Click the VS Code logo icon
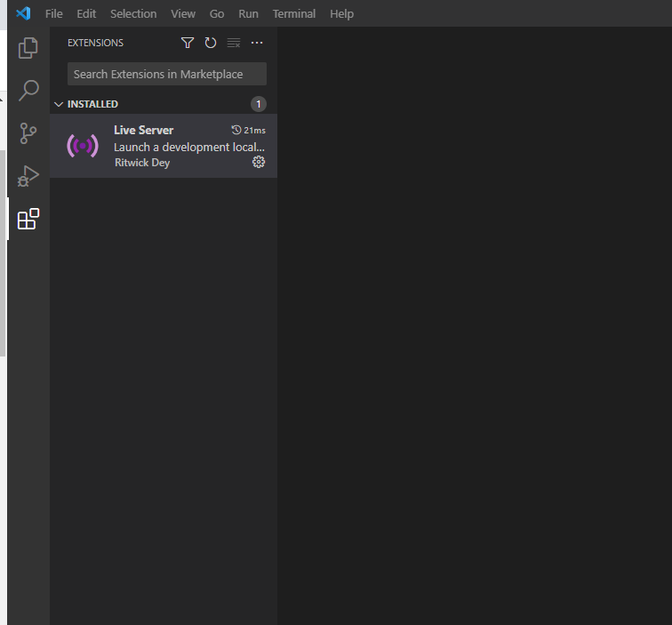This screenshot has height=625, width=672. [23, 13]
